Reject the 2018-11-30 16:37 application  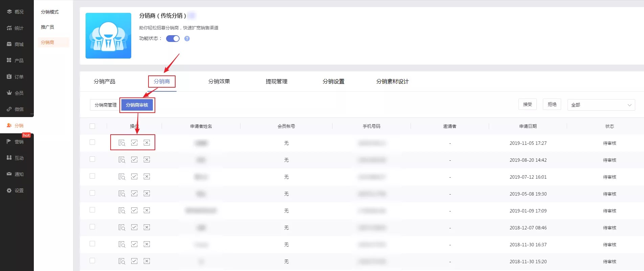coord(147,244)
